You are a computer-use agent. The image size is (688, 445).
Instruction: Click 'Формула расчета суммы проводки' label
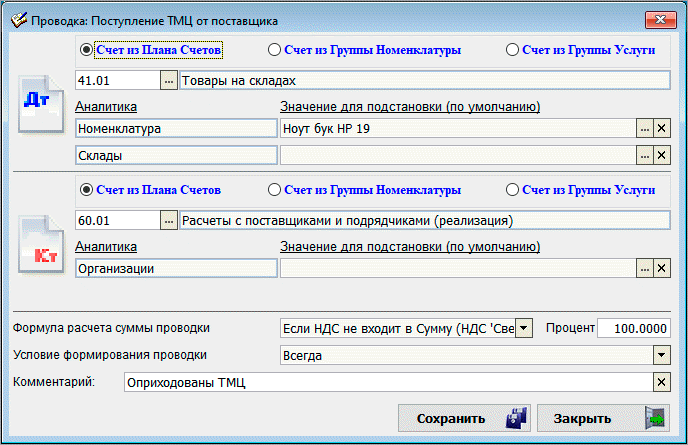[x=111, y=328]
